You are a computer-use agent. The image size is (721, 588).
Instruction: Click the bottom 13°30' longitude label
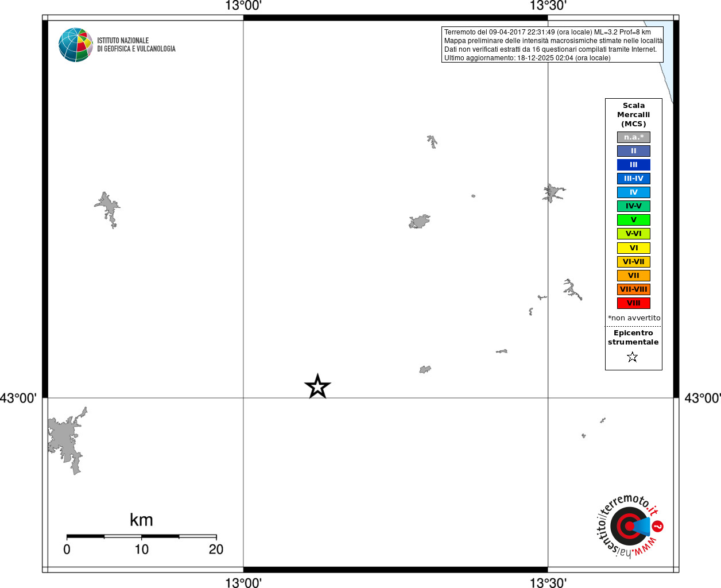(548, 583)
